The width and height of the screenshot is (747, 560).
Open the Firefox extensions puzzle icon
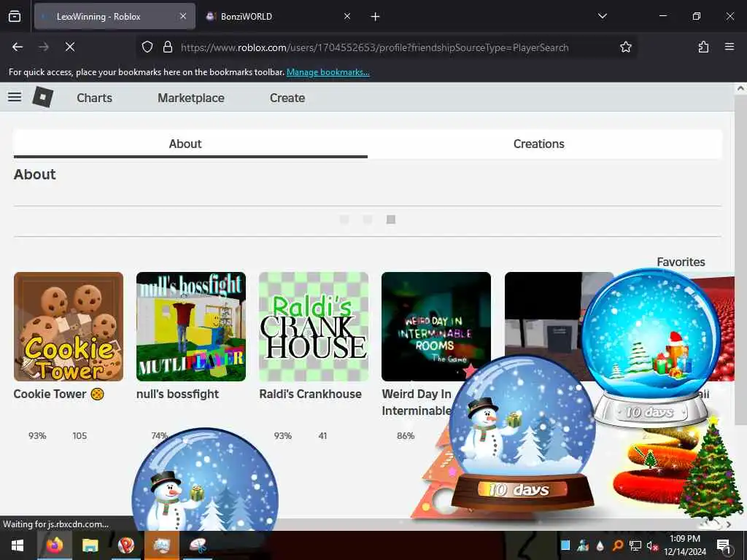(x=703, y=47)
